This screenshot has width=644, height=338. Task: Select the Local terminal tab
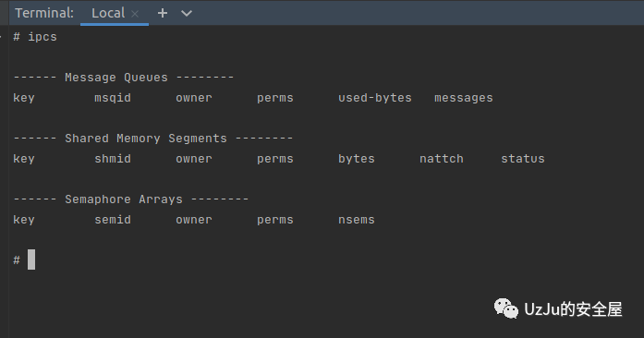[108, 13]
